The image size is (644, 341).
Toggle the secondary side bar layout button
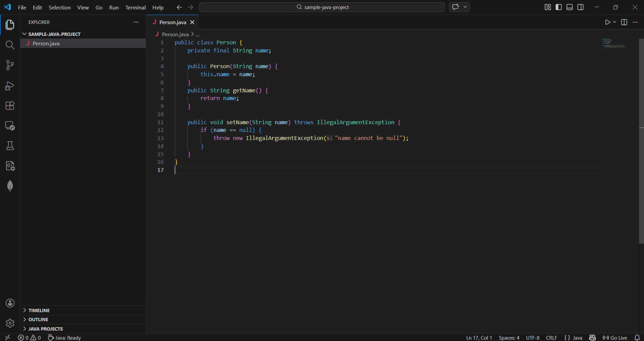pos(581,7)
